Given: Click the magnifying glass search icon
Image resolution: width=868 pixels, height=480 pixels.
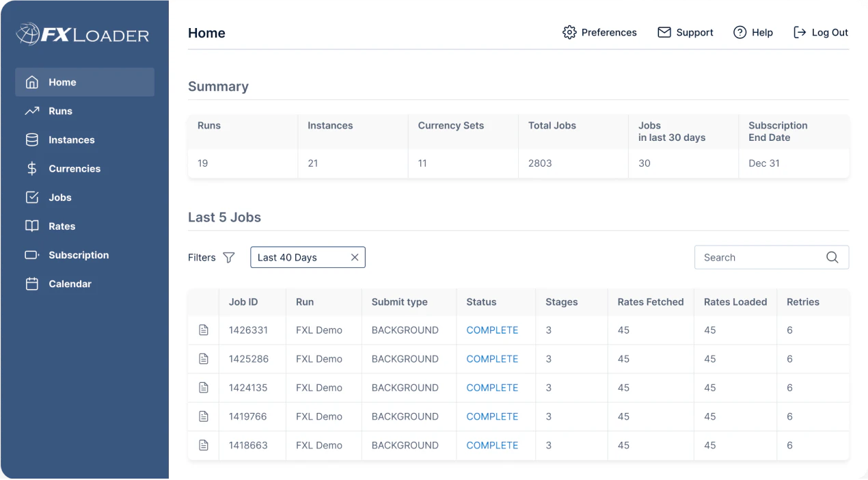Looking at the screenshot, I should pos(832,258).
